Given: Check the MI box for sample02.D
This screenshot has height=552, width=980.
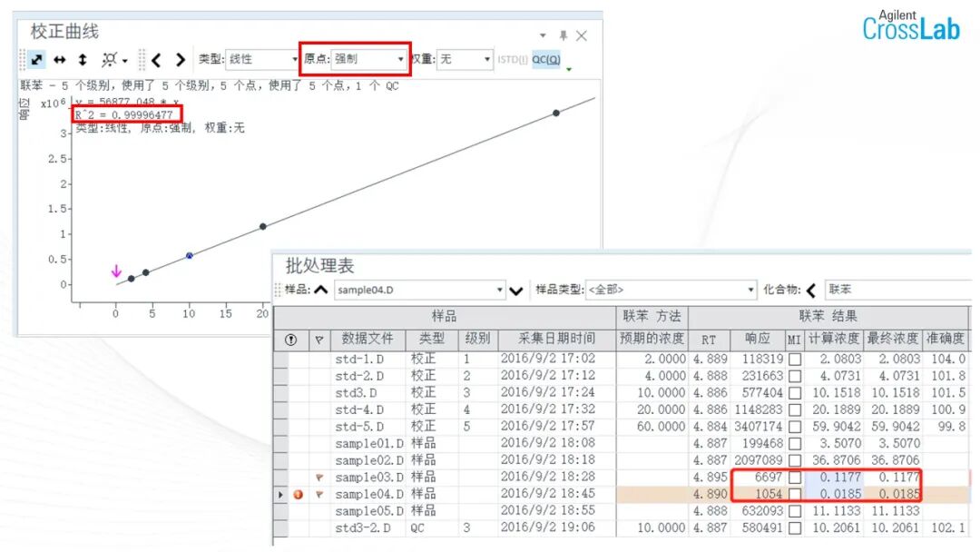Looking at the screenshot, I should point(795,460).
